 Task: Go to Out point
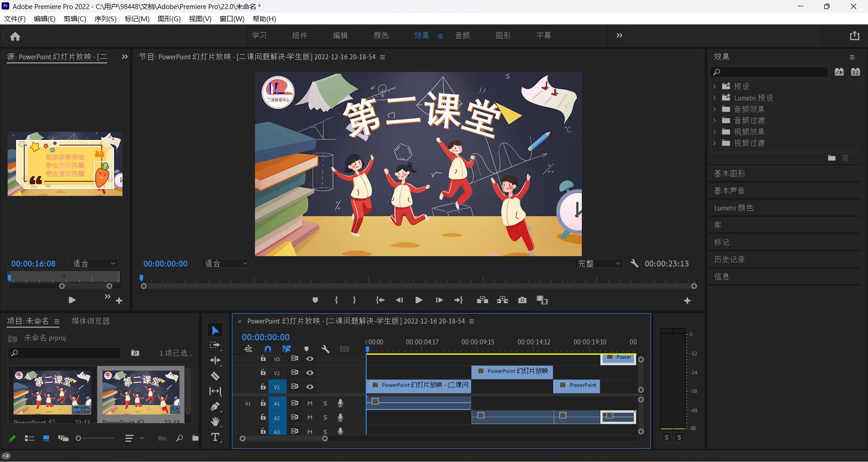[458, 300]
